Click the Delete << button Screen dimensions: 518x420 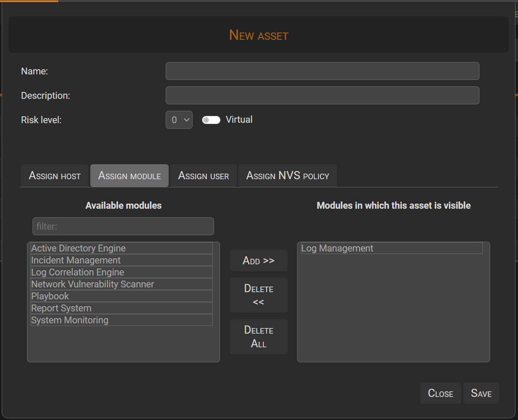(259, 295)
